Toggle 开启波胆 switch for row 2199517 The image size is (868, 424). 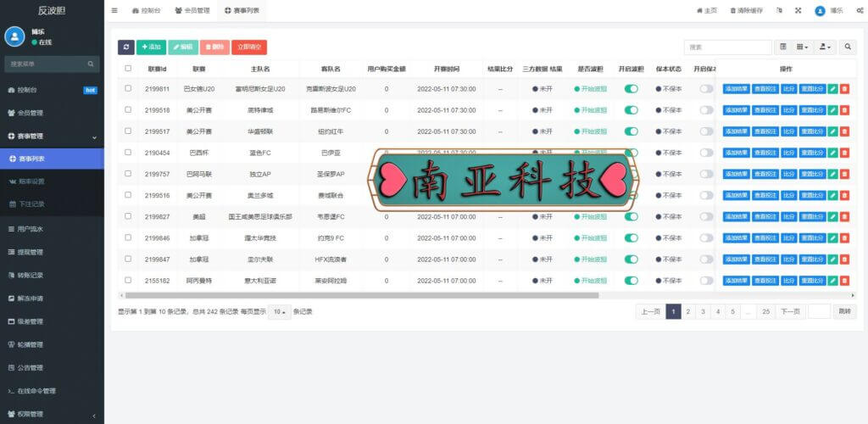[x=631, y=131]
